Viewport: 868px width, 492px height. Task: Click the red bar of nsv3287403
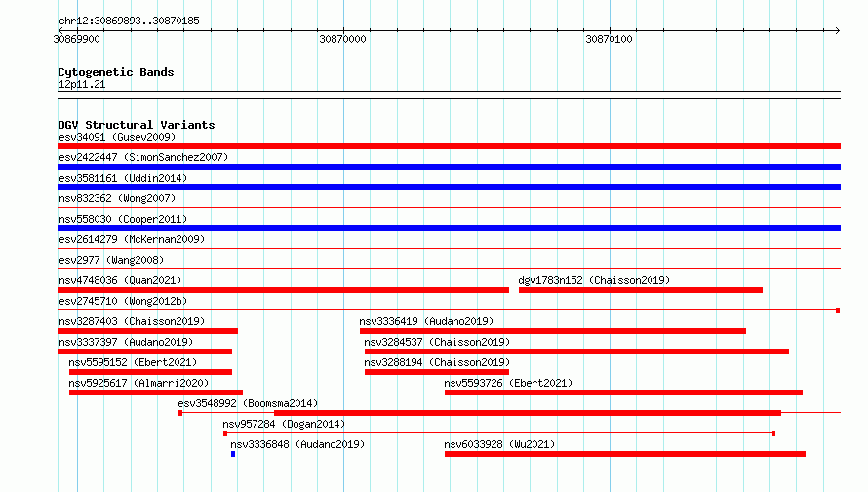coord(148,331)
